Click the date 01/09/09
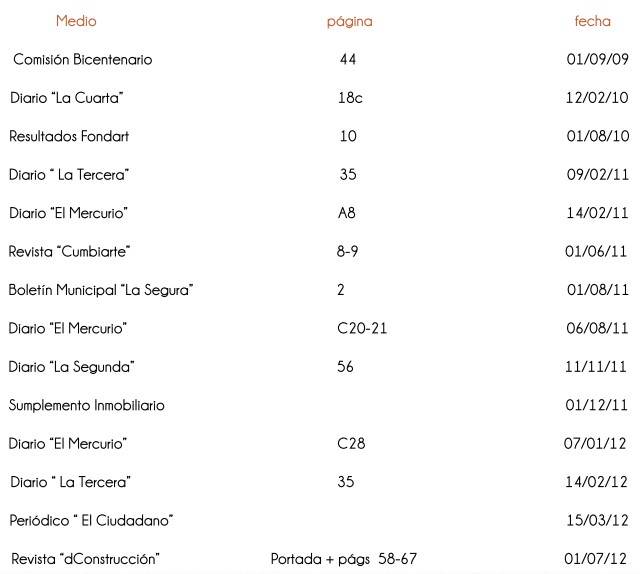 click(x=598, y=60)
